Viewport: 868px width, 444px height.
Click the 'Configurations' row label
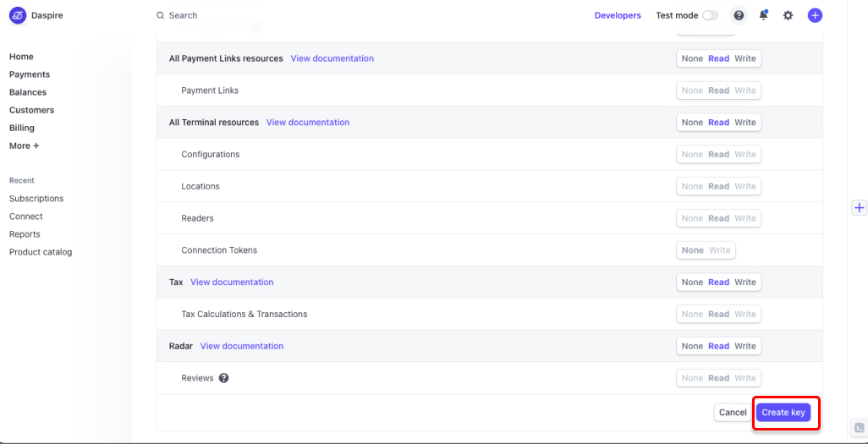point(211,155)
